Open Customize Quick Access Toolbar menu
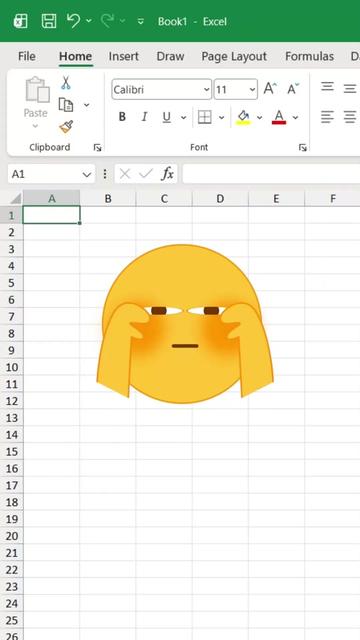This screenshot has width=360, height=640. tap(141, 21)
